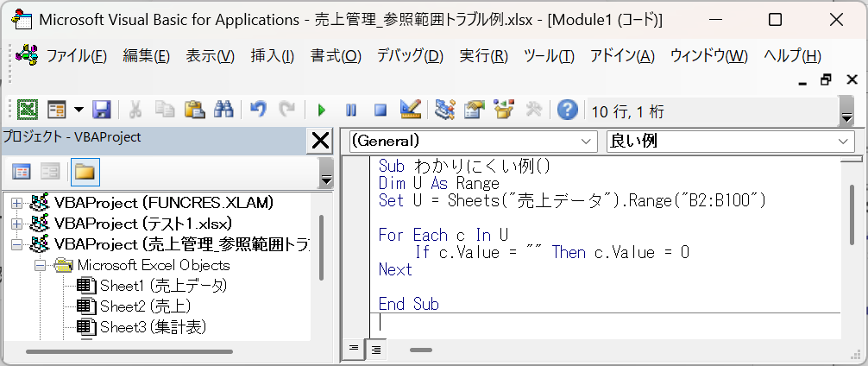
Task: Open the ウィンドウ(W) menu
Action: (709, 56)
